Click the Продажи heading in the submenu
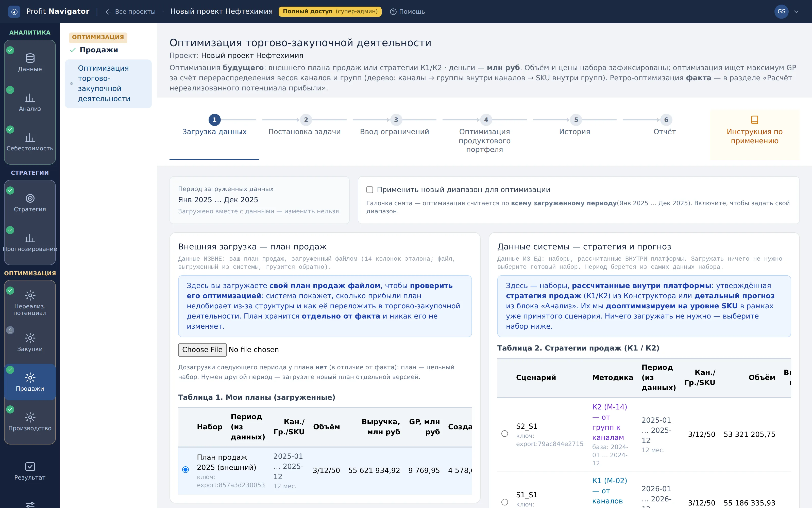812x508 pixels. click(99, 50)
